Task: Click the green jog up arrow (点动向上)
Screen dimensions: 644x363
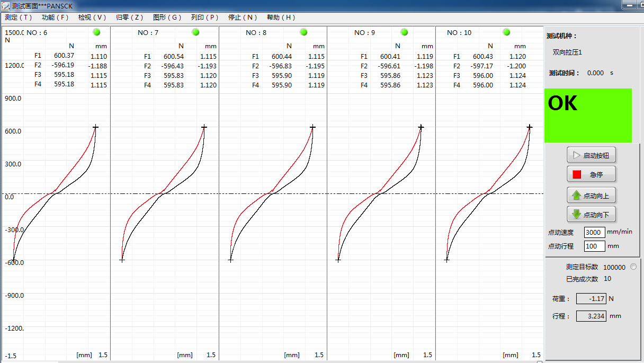Action: (577, 196)
